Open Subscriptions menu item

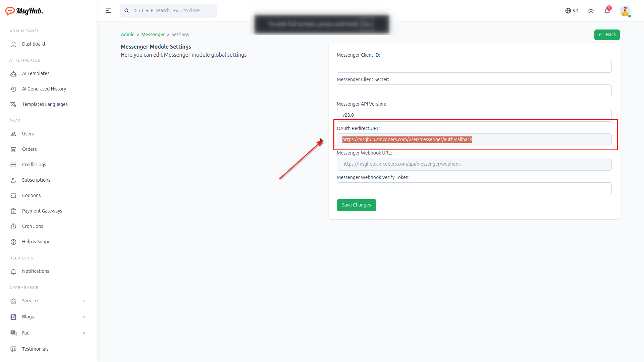36,180
